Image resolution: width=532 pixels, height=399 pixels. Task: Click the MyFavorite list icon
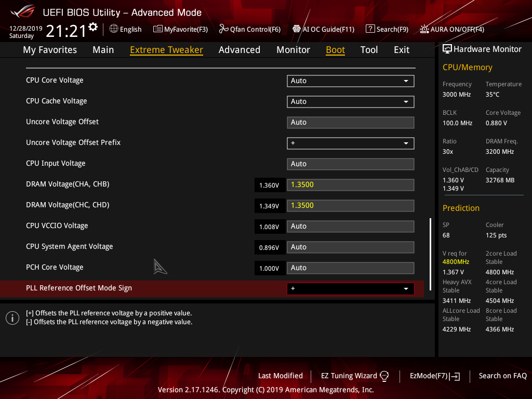tap(158, 29)
